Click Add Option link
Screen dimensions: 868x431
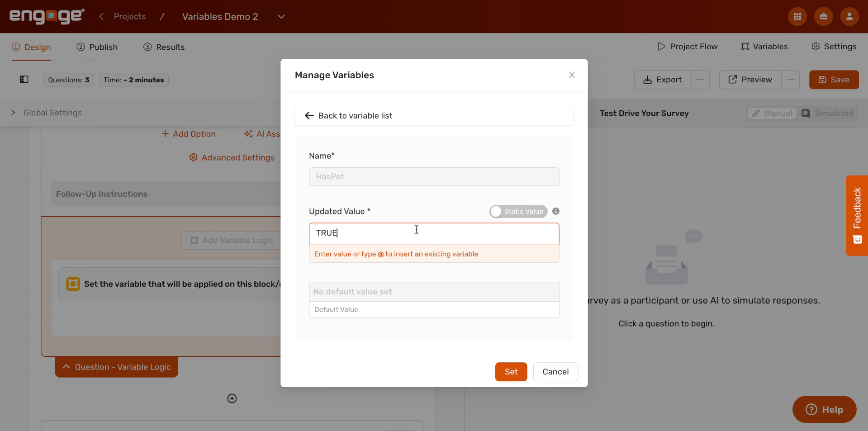click(x=189, y=134)
